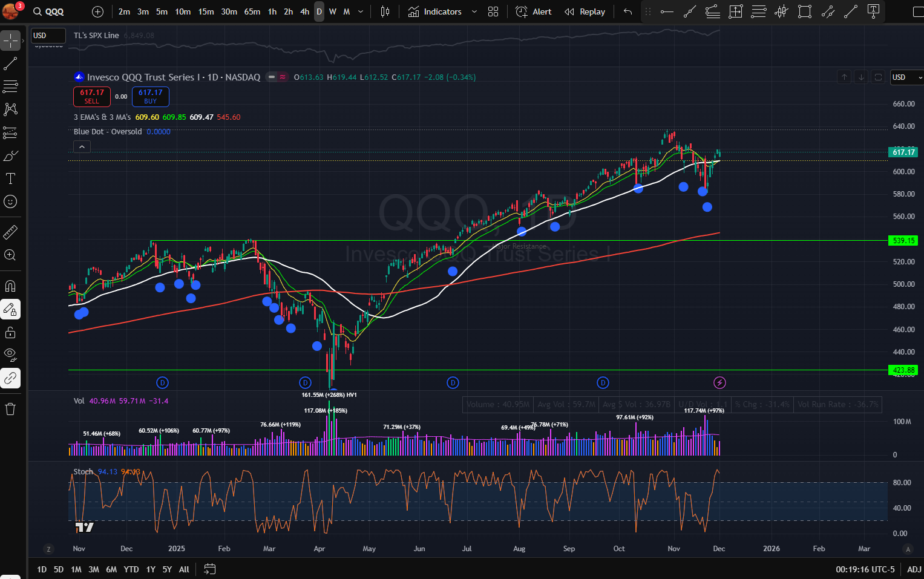
Task: Switch to the M monthly timeframe
Action: tap(347, 11)
